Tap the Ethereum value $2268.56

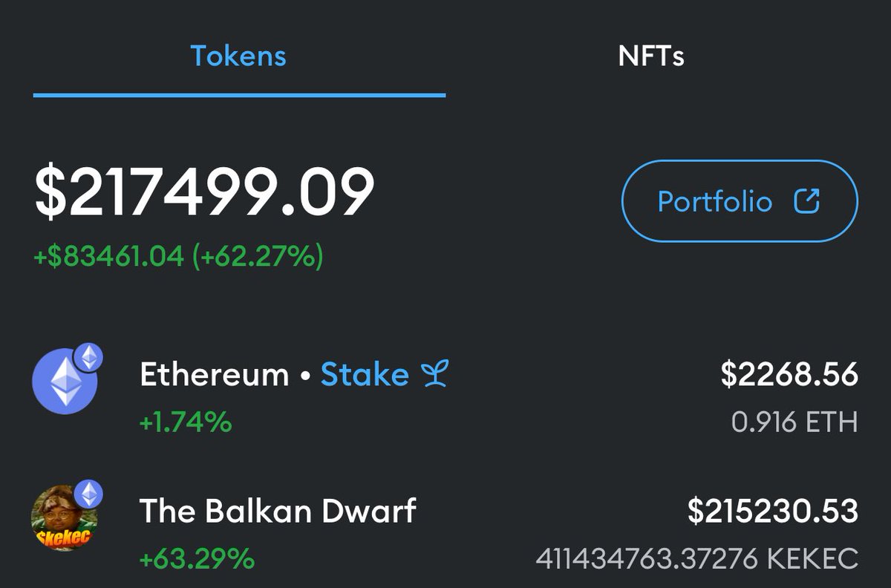790,374
